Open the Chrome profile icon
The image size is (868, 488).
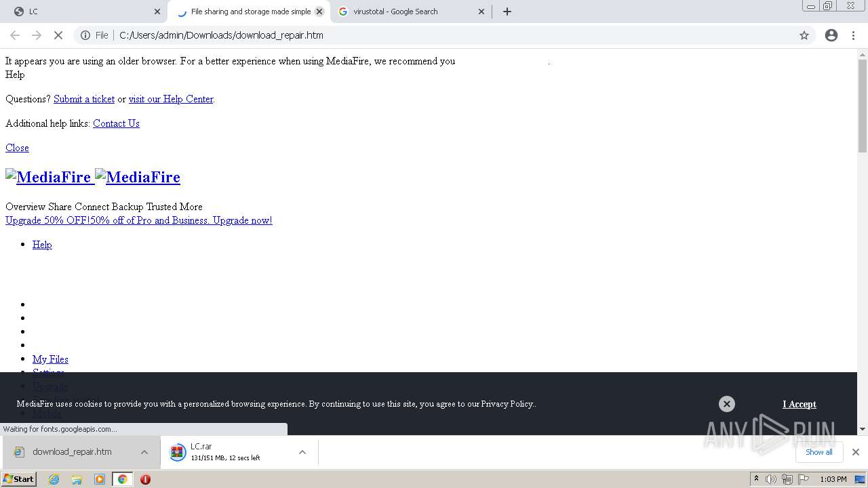tap(831, 35)
